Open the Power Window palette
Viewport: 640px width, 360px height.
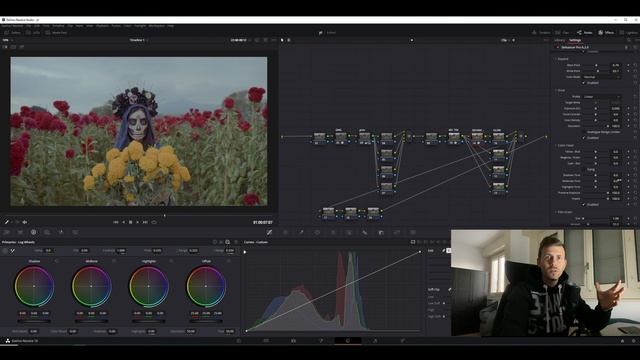317,232
